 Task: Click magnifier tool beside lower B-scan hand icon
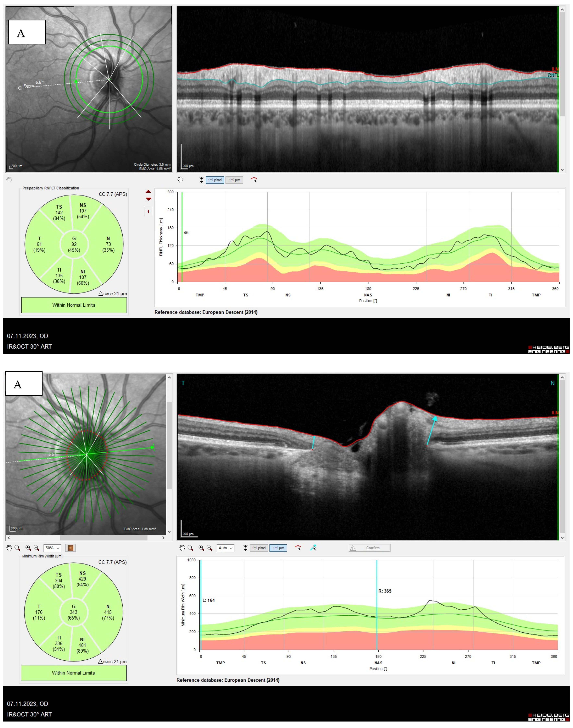tap(190, 548)
